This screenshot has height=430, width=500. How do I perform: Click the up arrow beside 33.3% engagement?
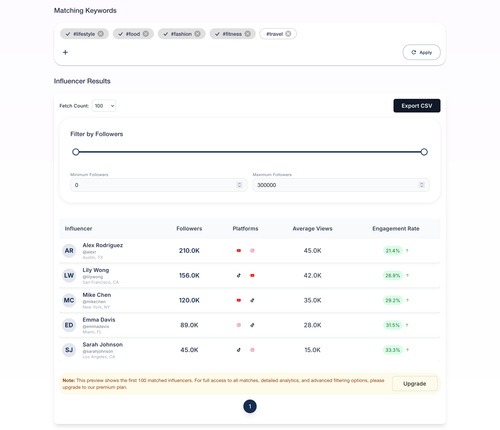coord(407,350)
